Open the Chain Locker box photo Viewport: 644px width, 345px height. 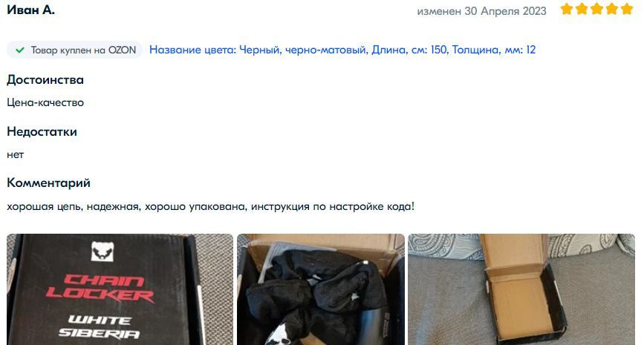tap(120, 289)
